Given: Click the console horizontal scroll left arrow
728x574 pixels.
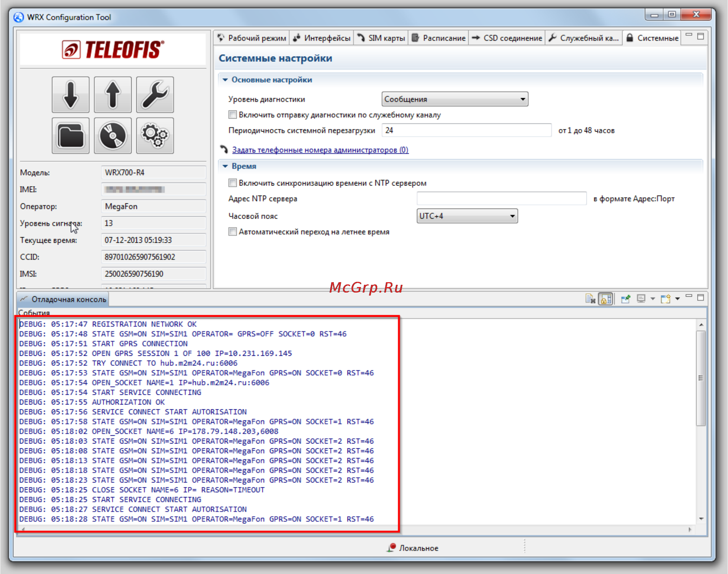Looking at the screenshot, I should point(23,529).
